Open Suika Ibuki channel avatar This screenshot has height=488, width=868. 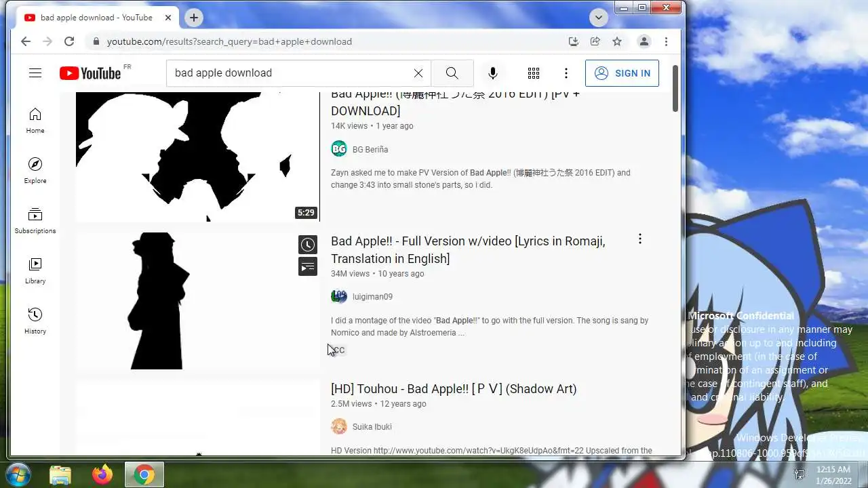coord(338,426)
